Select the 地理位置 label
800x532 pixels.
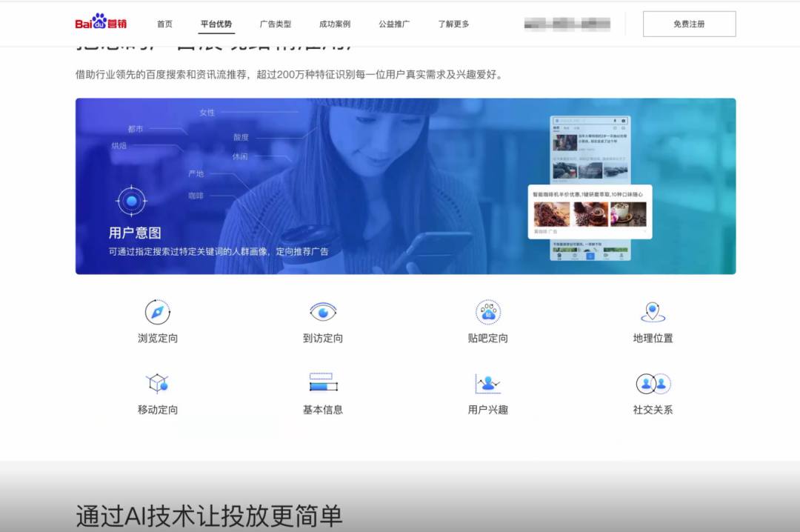click(x=653, y=338)
